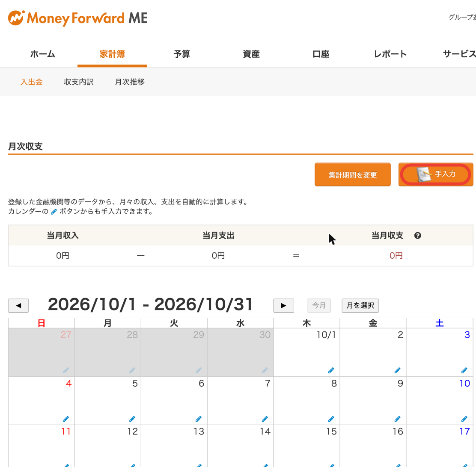Click pencil edit icon on October 3

(x=464, y=370)
